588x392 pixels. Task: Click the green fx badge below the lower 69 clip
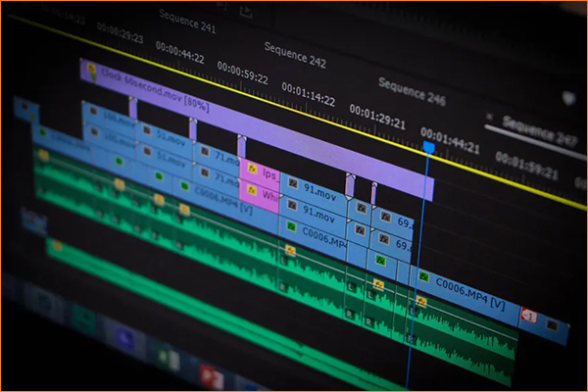(x=380, y=260)
